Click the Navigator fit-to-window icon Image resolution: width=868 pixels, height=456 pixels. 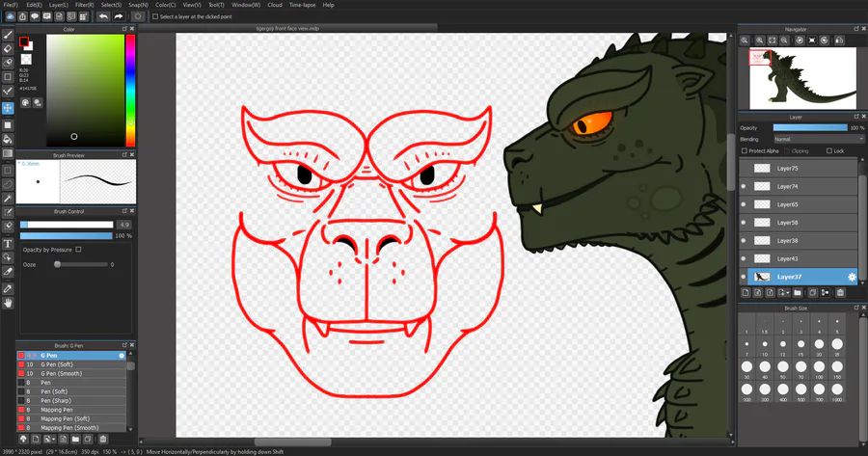click(773, 40)
